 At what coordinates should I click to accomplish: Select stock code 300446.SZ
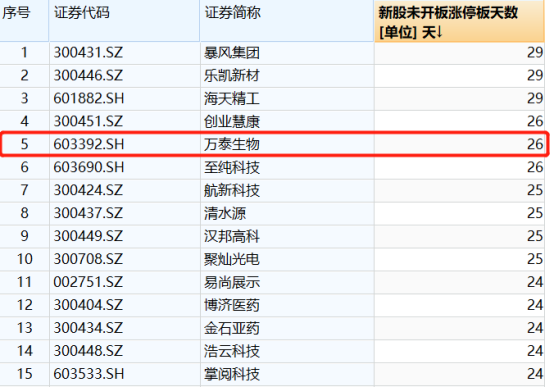point(88,76)
